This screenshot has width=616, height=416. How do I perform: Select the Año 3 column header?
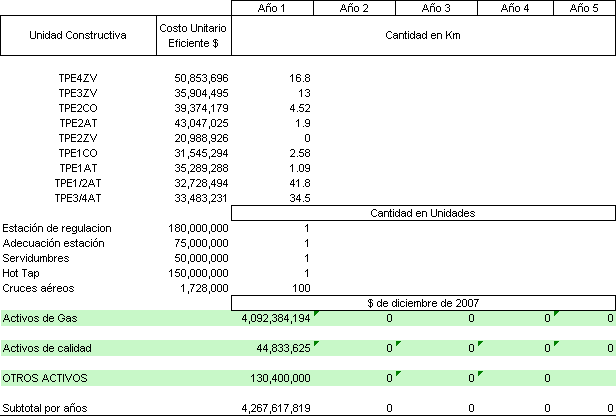coord(435,8)
